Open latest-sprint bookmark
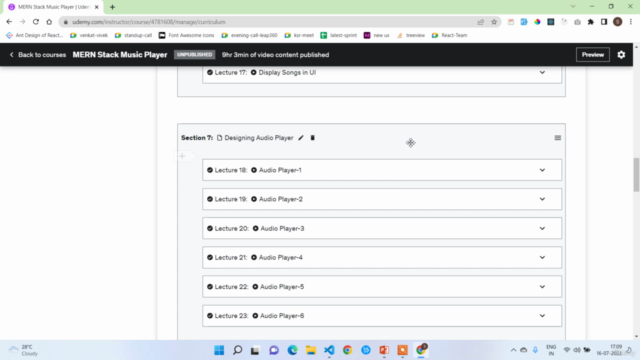The height and width of the screenshot is (360, 640). tap(339, 36)
